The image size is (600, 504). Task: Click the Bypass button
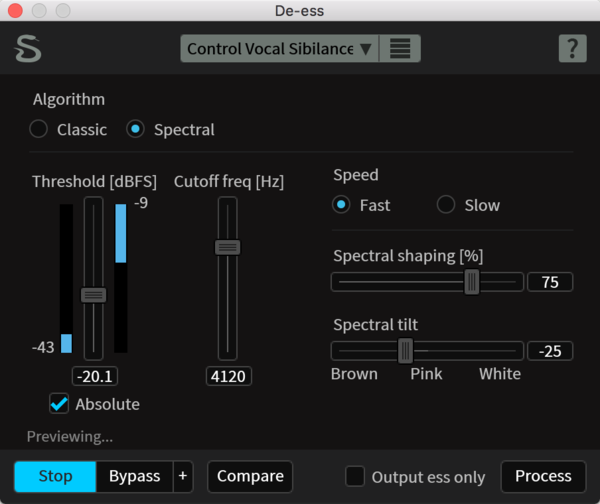pyautogui.click(x=134, y=476)
